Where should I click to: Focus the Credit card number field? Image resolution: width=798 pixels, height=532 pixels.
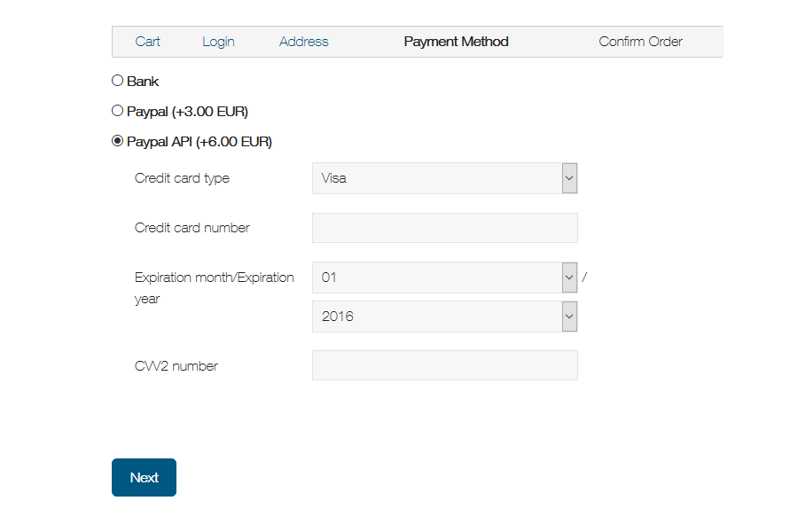[444, 228]
